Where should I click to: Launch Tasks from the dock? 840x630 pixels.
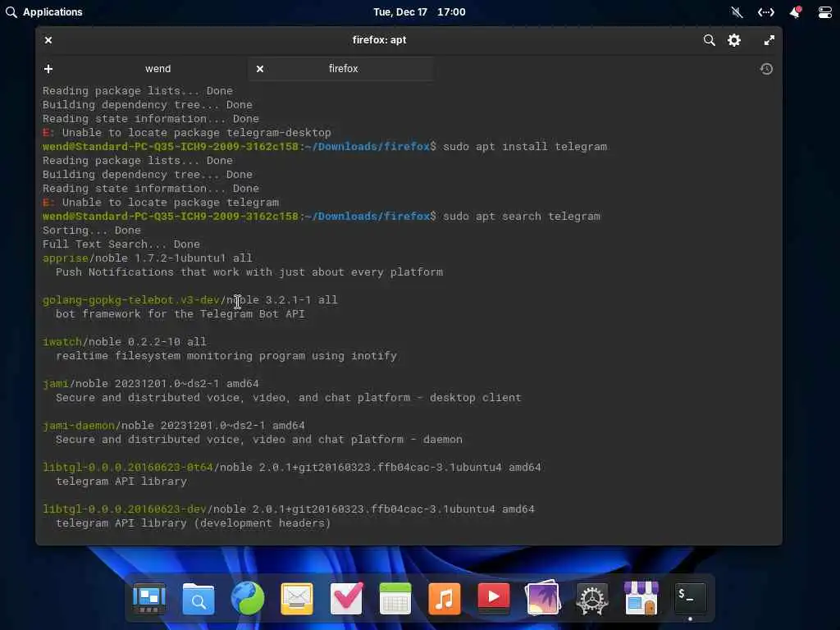tap(346, 598)
